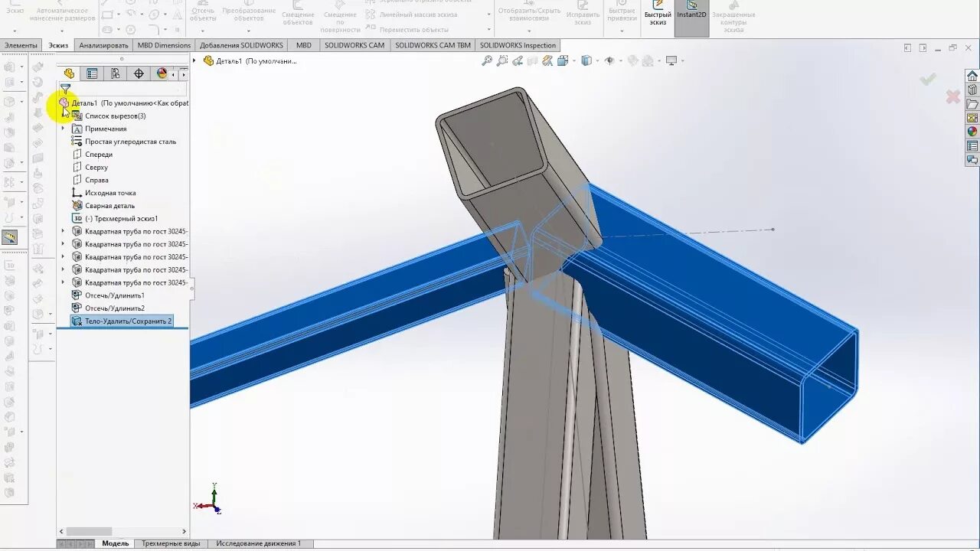Screen dimensions: 980x551
Task: Click the Zoom to Fit magnifier icon
Action: tap(487, 60)
